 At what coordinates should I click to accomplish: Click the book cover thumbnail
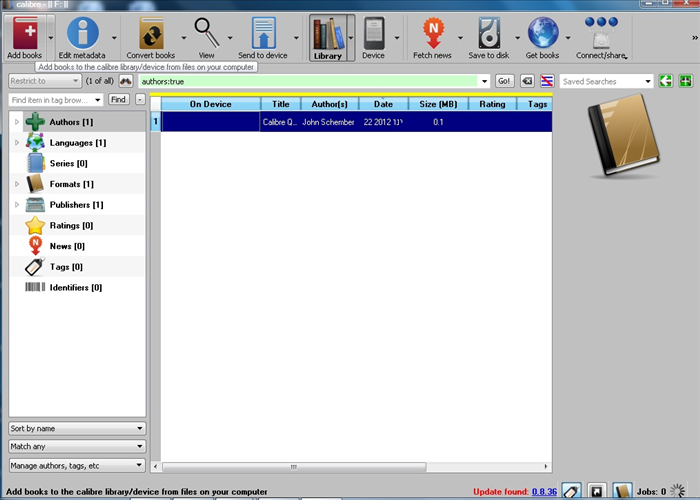pos(623,135)
